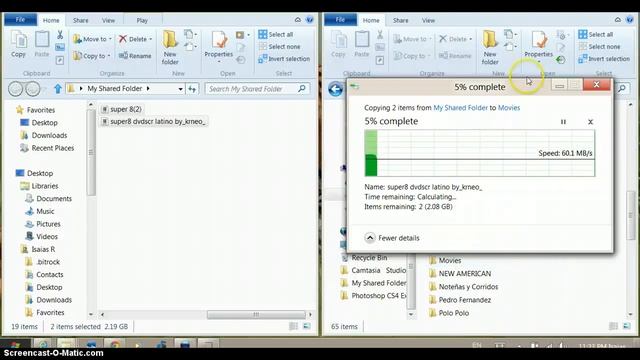Create New folder in left window
This screenshot has height=360, width=640.
tap(170, 47)
